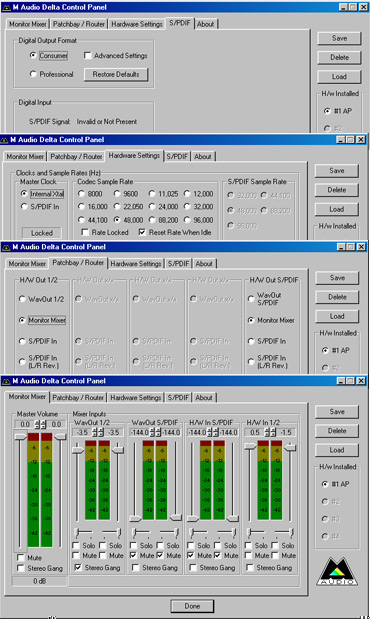Click the M-Audio logo icon
The width and height of the screenshot is (370, 619).
337,571
